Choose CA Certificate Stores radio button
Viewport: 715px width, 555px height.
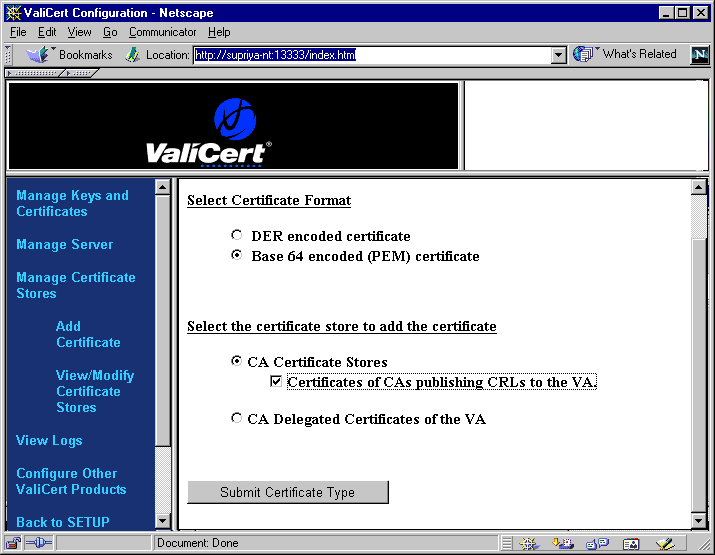tap(236, 361)
